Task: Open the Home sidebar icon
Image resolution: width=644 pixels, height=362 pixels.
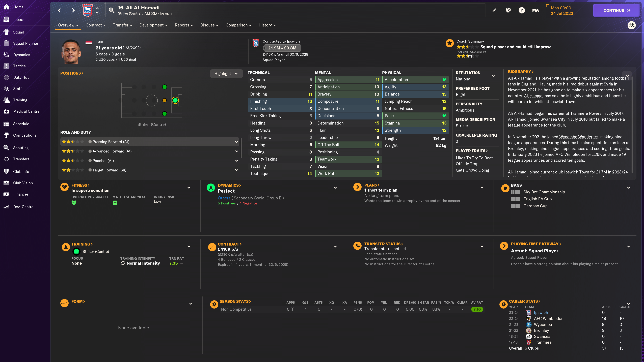Action: [x=7, y=7]
